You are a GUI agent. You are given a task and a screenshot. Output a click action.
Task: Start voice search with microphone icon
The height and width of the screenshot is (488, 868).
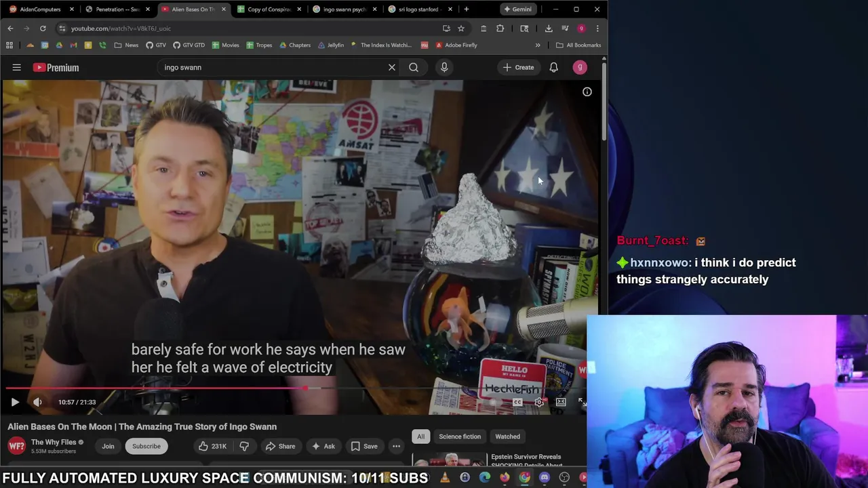point(444,67)
